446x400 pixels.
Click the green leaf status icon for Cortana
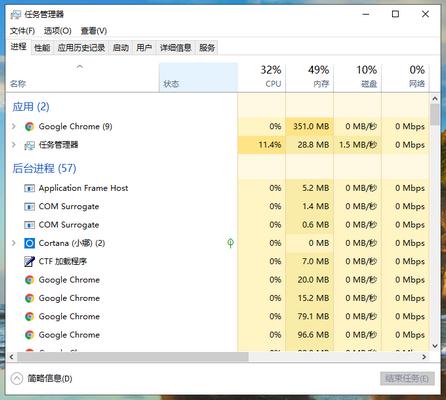(x=230, y=243)
